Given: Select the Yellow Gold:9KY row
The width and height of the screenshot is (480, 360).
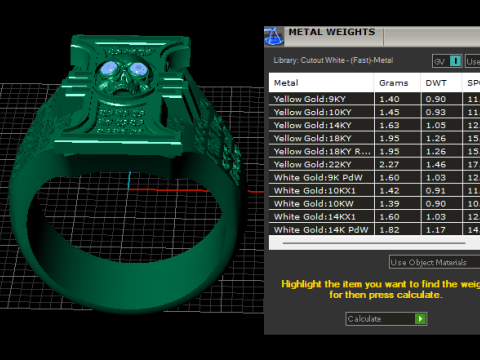Looking at the screenshot, I should pyautogui.click(x=374, y=99).
